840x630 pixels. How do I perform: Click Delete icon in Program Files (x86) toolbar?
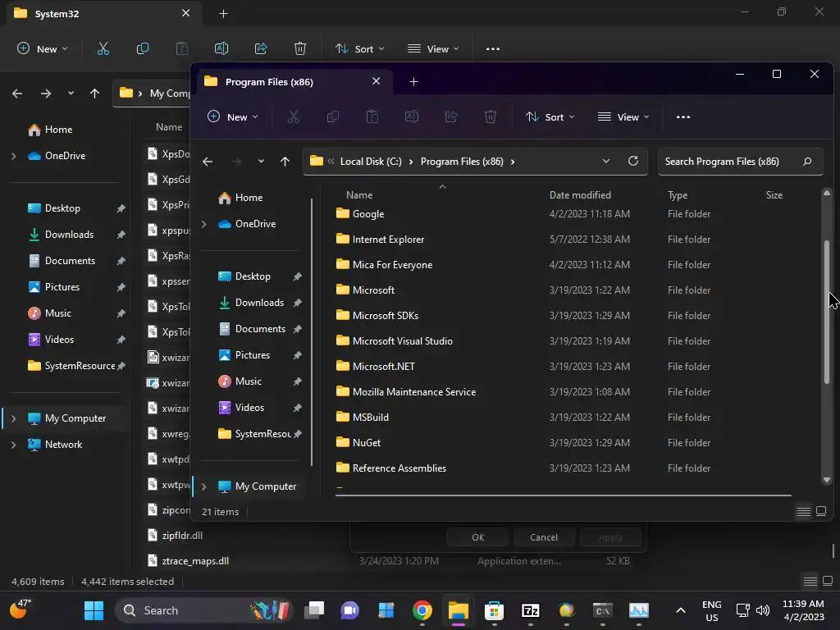click(x=491, y=116)
